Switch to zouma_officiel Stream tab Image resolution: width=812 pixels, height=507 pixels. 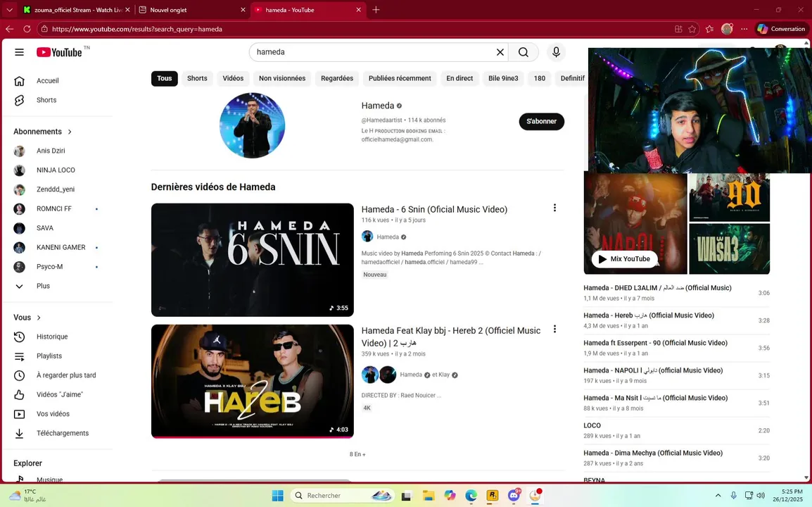pos(77,10)
